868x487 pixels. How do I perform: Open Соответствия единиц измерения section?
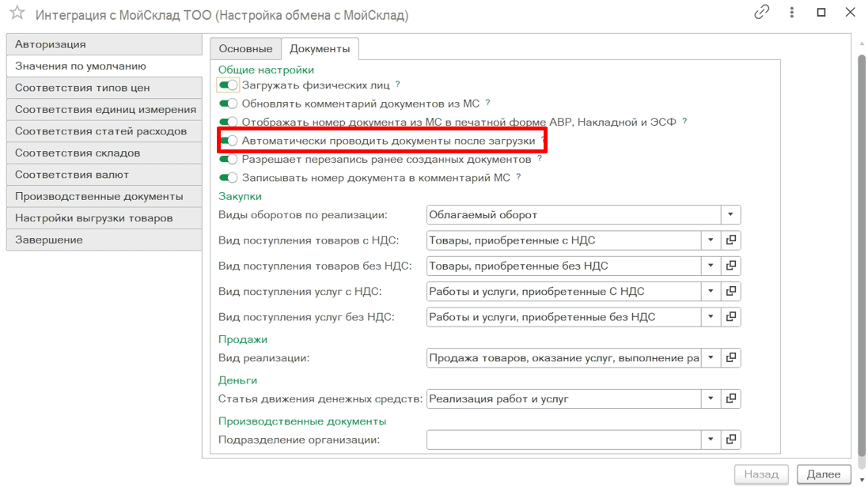pyautogui.click(x=104, y=109)
